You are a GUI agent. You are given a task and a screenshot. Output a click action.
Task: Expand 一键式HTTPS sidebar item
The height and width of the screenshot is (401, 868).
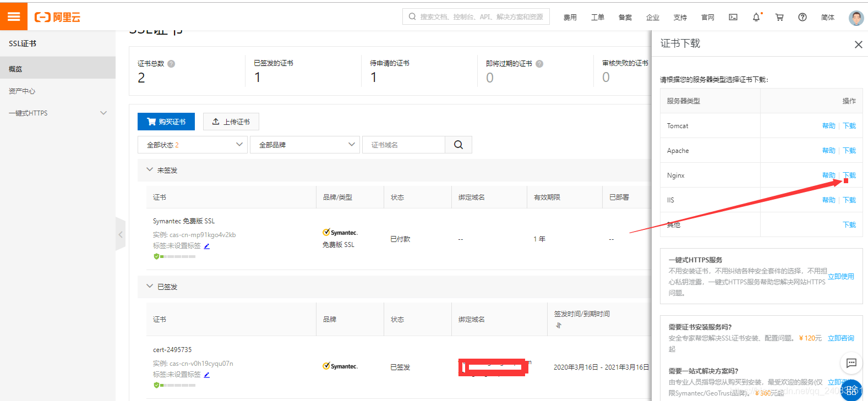tap(58, 113)
